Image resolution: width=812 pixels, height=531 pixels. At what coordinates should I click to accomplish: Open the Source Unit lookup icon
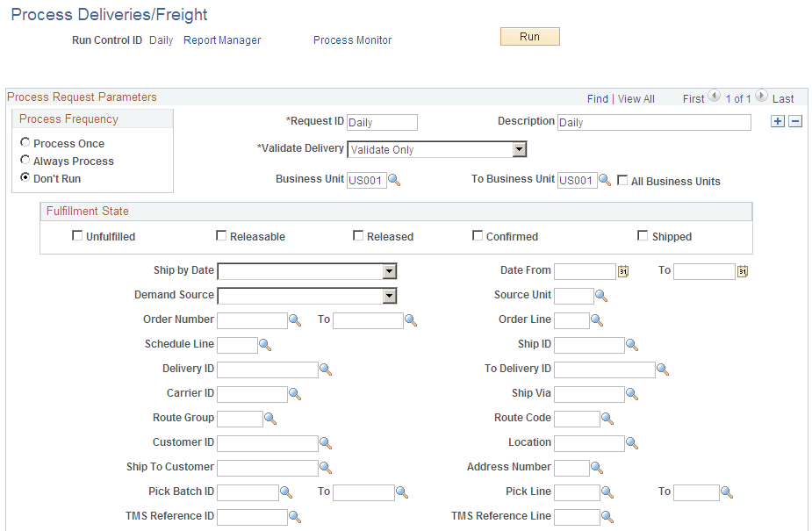pos(601,296)
